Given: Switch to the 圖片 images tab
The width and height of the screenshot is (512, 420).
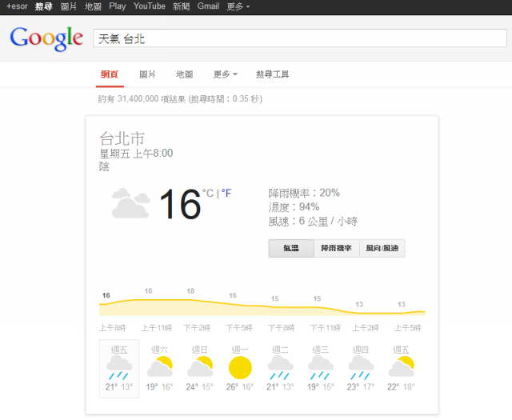Looking at the screenshot, I should [147, 74].
